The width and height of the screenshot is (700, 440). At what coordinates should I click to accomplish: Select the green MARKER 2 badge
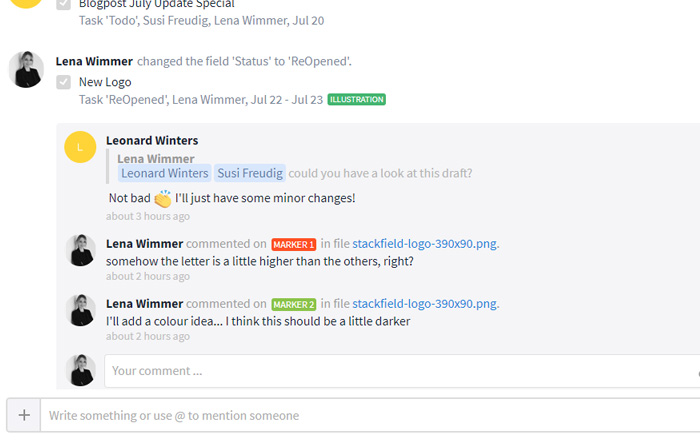click(x=293, y=304)
